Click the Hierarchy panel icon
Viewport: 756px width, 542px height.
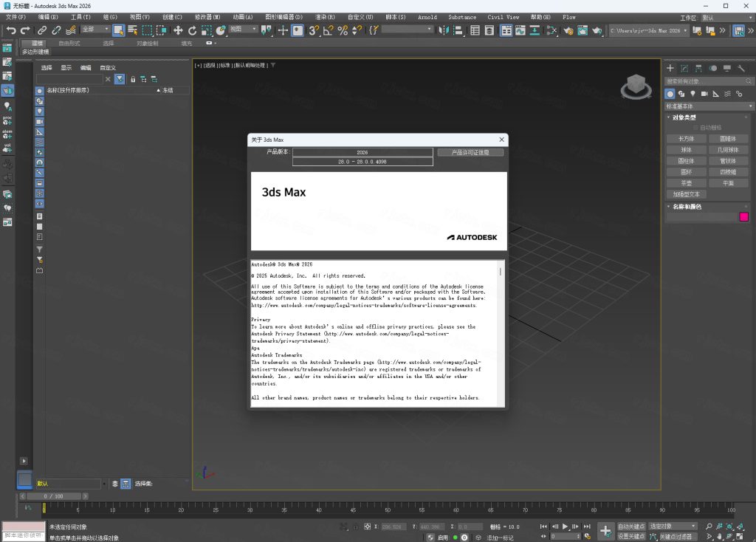click(698, 68)
